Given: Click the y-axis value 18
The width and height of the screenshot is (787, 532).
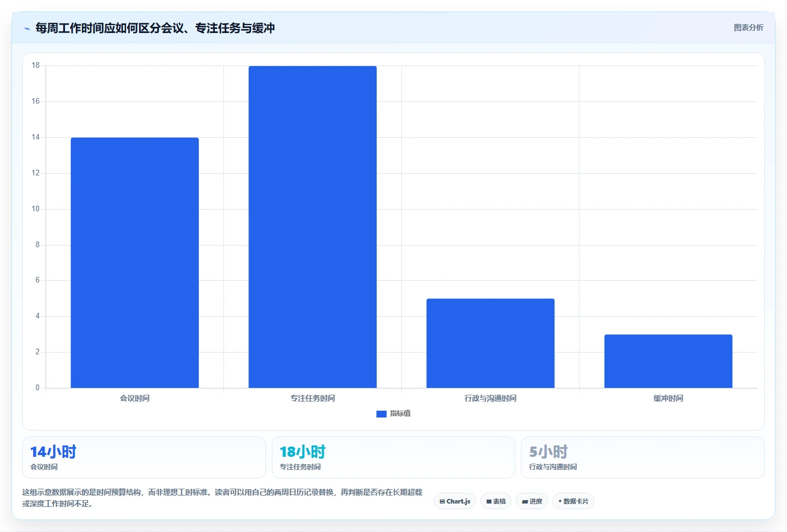Looking at the screenshot, I should pos(36,66).
